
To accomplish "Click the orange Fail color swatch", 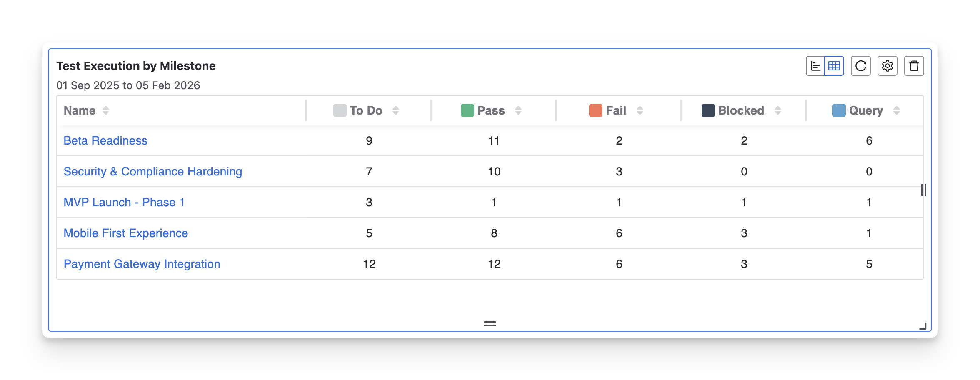I will coord(596,110).
